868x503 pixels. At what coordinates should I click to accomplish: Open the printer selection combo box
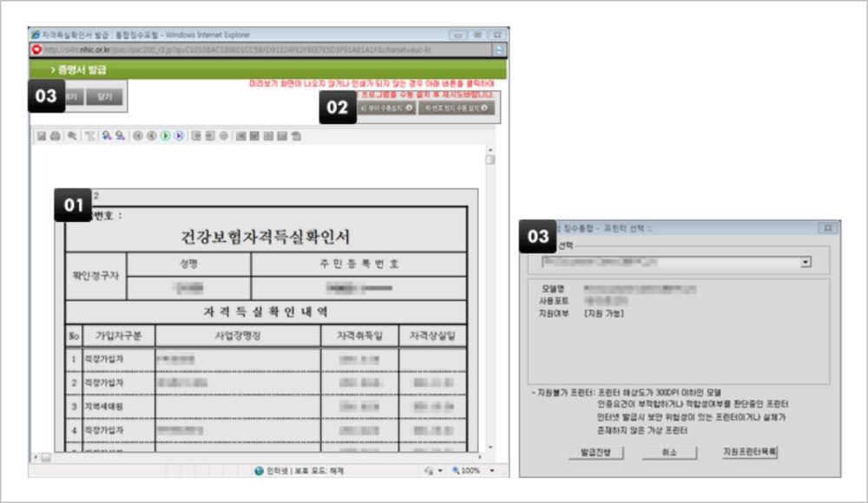(676, 262)
